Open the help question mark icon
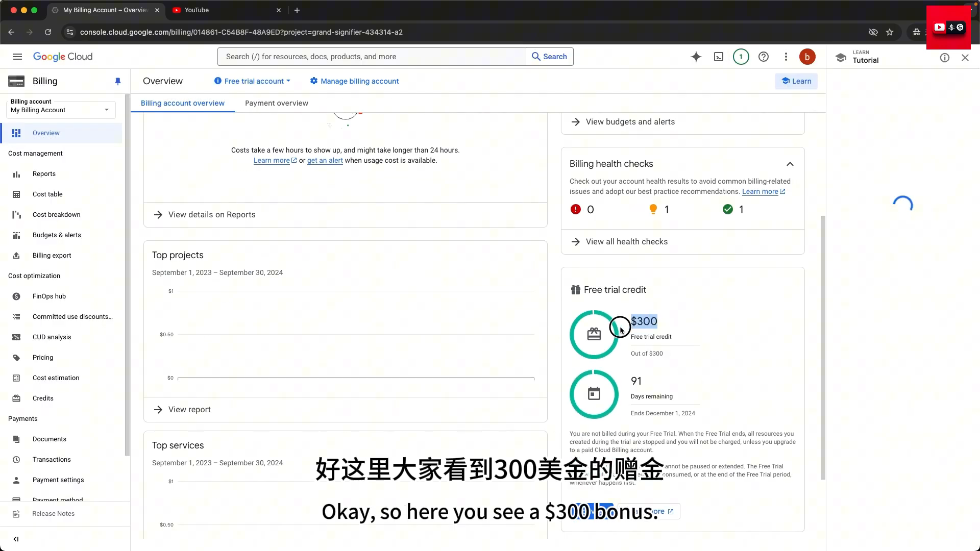 [x=764, y=57]
